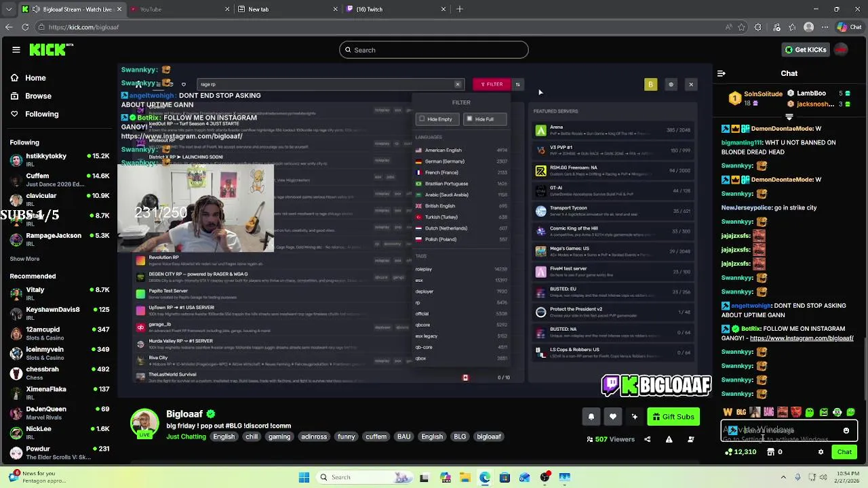Viewport: 868px width, 488px height.
Task: Mute the Bigloaaf Stream browser tab audio
Action: (x=36, y=9)
